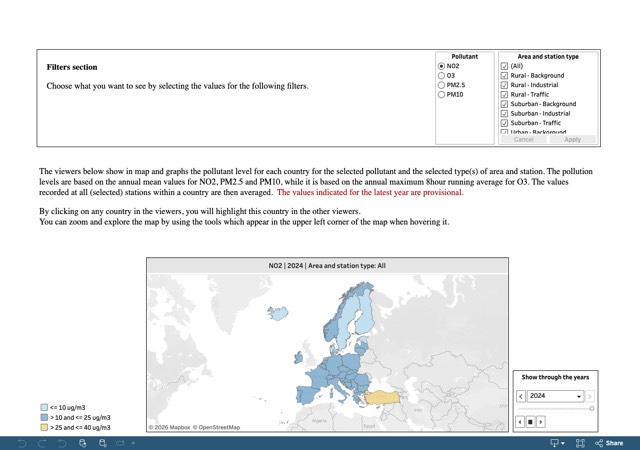Image resolution: width=640 pixels, height=450 pixels.
Task: Go to next year arrow
Action: coord(590,396)
